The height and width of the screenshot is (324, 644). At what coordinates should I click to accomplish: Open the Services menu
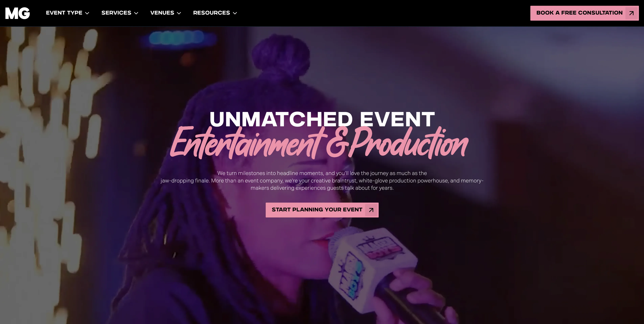(120, 13)
